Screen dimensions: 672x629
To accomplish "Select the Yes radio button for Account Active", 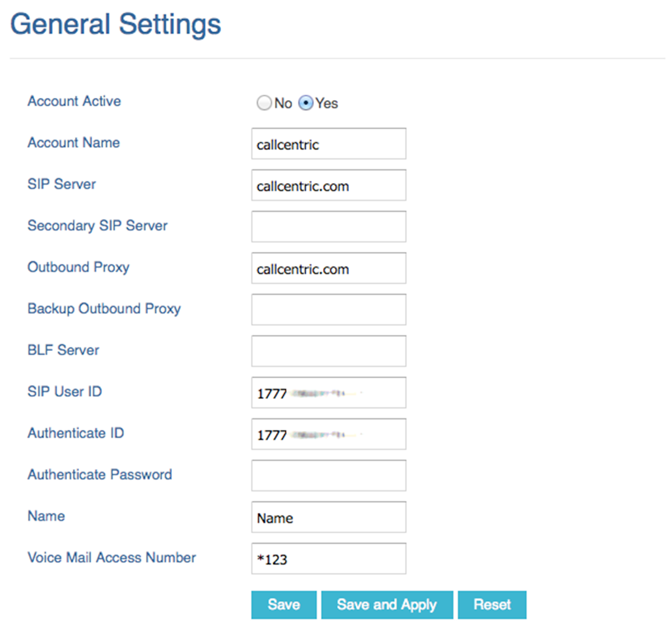I will tap(306, 103).
